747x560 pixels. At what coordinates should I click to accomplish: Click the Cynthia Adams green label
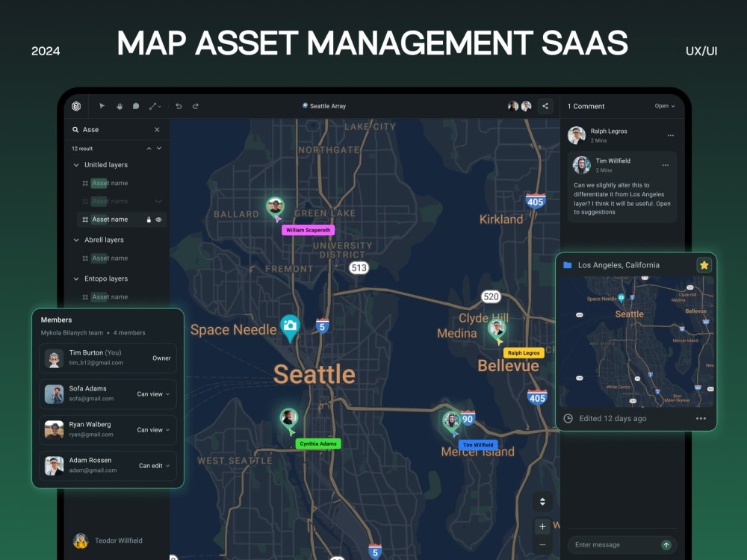pos(318,444)
